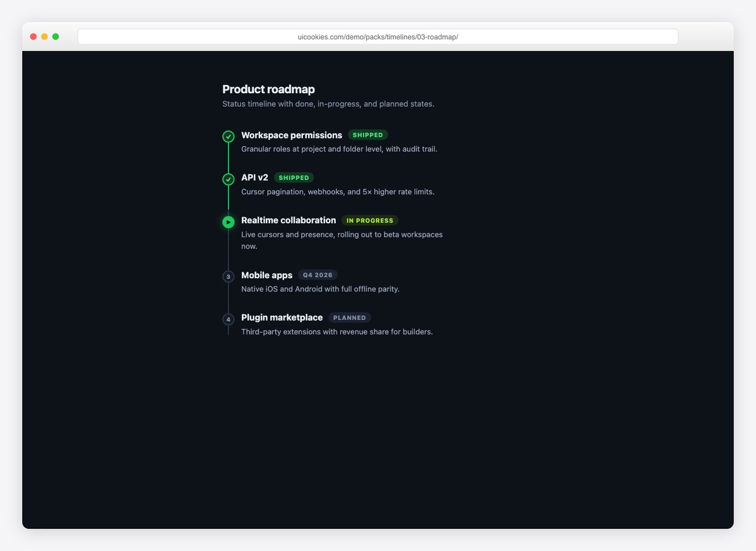756x551 pixels.
Task: Click the step 4 marker for Plugin marketplace
Action: pos(229,319)
